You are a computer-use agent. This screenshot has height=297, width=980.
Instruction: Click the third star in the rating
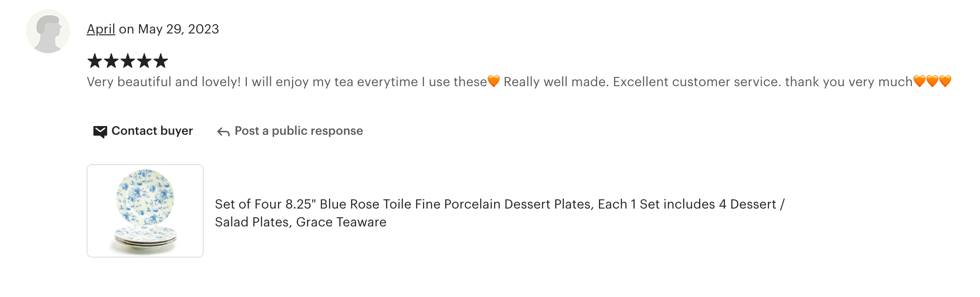(128, 61)
